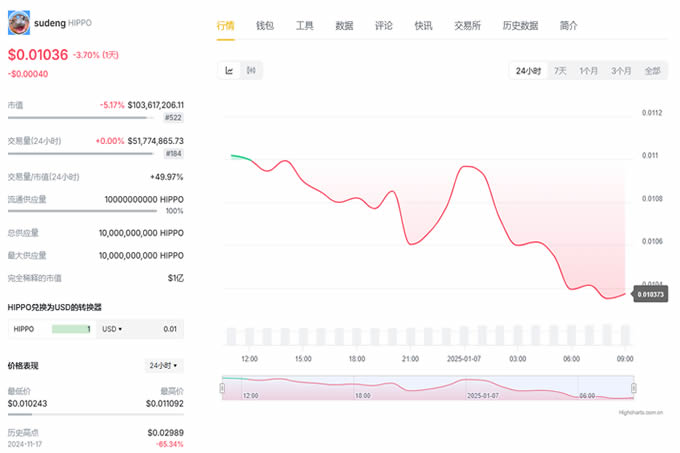This screenshot has width=680, height=453.
Task: Expand the 24小时 price performance dropdown
Action: click(x=164, y=366)
